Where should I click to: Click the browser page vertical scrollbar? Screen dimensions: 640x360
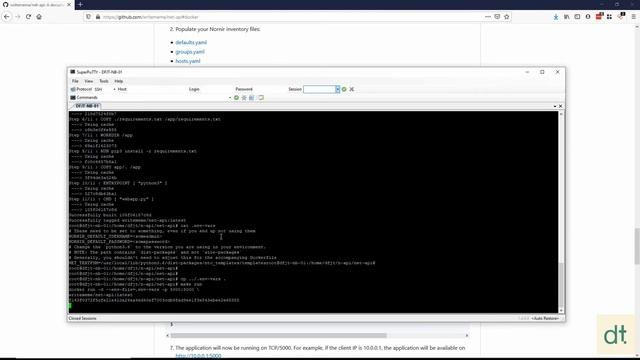[637, 246]
